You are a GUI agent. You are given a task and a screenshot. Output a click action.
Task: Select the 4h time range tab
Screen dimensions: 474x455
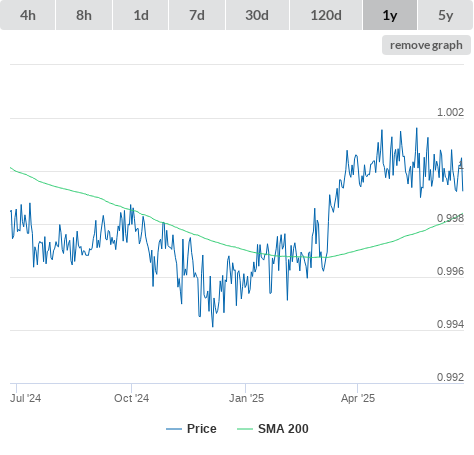coord(28,15)
